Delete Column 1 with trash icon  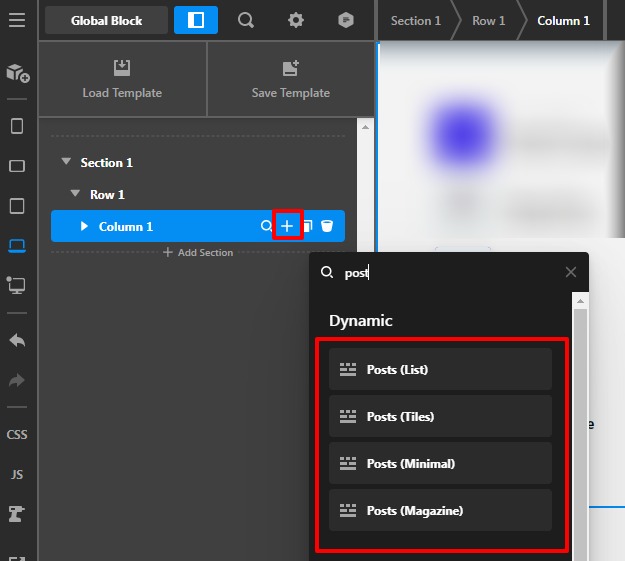(327, 227)
